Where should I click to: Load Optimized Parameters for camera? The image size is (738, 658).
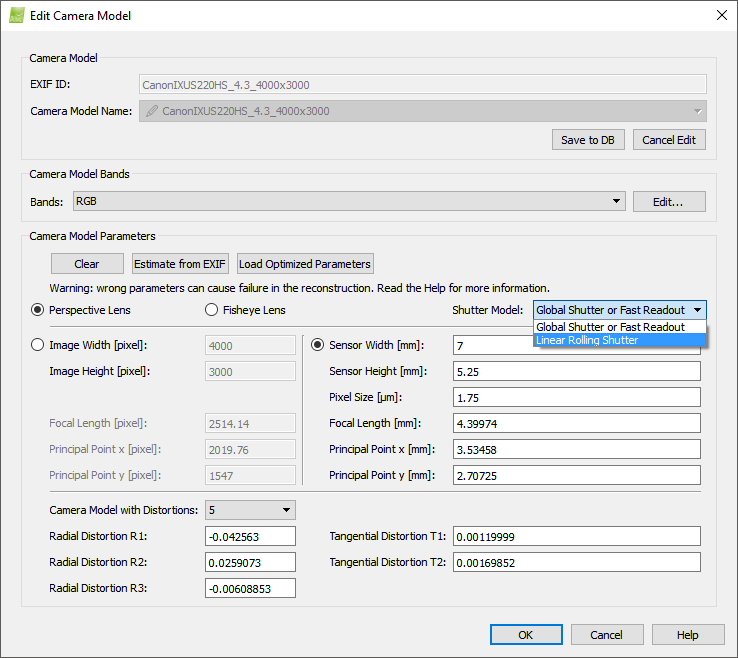(x=305, y=264)
